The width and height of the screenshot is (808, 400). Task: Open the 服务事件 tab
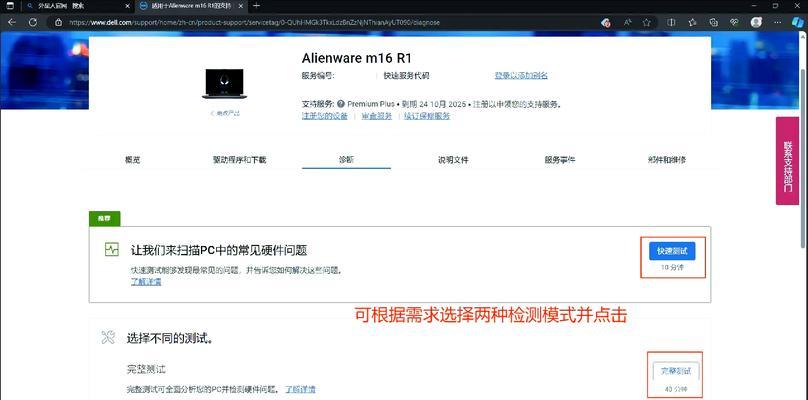tap(560, 160)
